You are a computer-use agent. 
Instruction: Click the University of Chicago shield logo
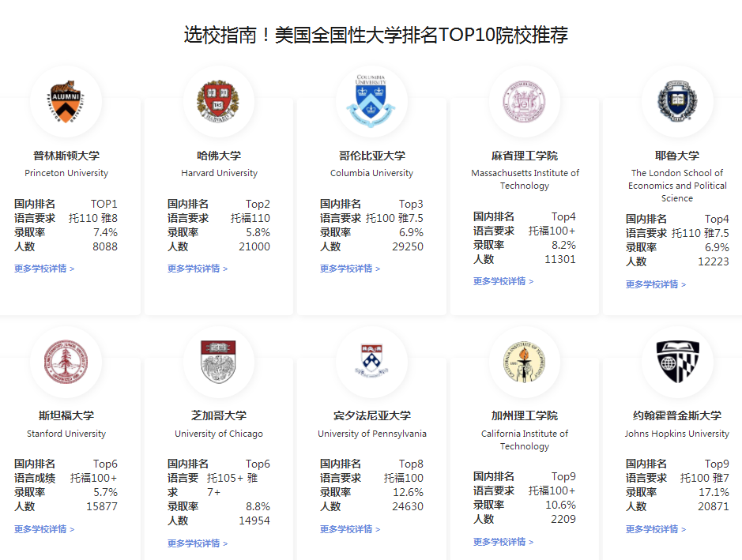218,362
